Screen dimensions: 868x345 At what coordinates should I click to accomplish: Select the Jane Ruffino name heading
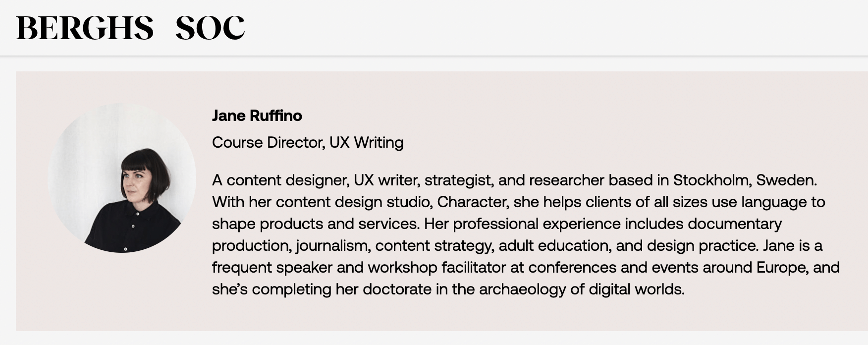257,115
